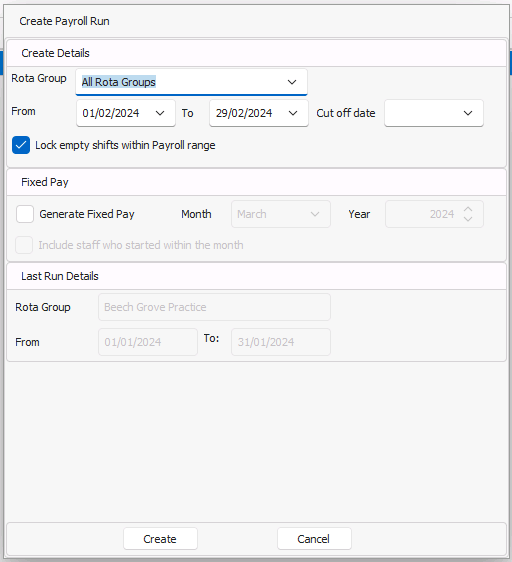
Task: Increase the Year with the up arrow
Action: [468, 209]
